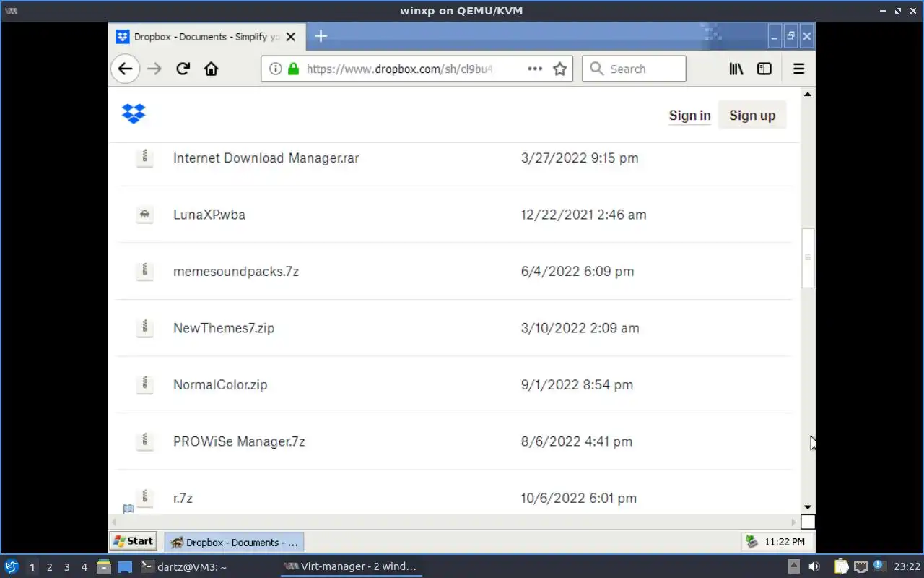924x578 pixels.
Task: Click the forward navigation arrow
Action: coord(154,69)
